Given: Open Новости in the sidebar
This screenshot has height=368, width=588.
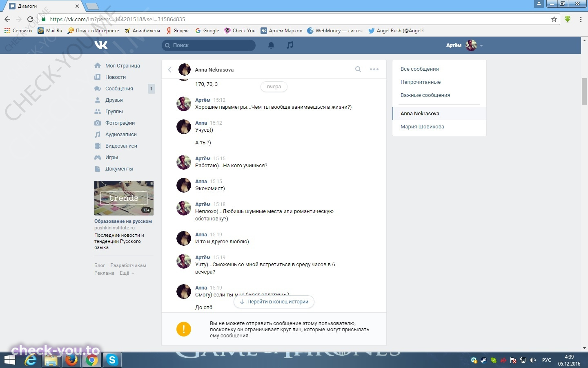Looking at the screenshot, I should (x=116, y=77).
